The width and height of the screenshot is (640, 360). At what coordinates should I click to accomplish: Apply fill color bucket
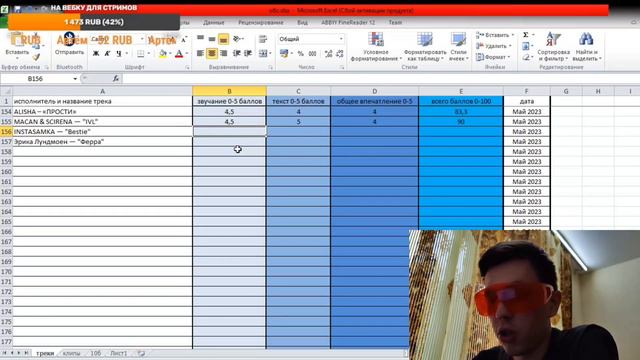click(x=162, y=53)
